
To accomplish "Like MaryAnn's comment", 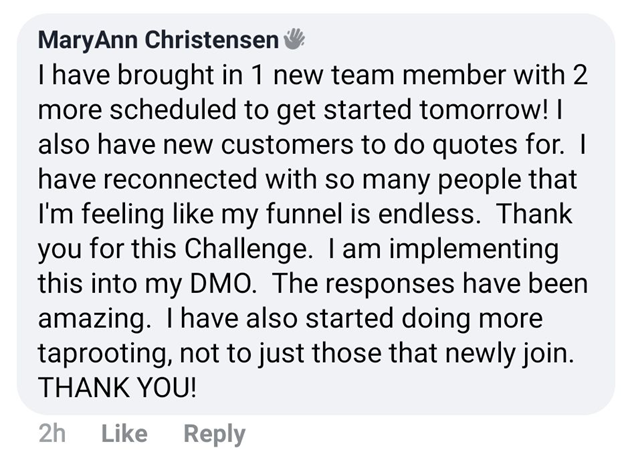I will click(x=125, y=433).
